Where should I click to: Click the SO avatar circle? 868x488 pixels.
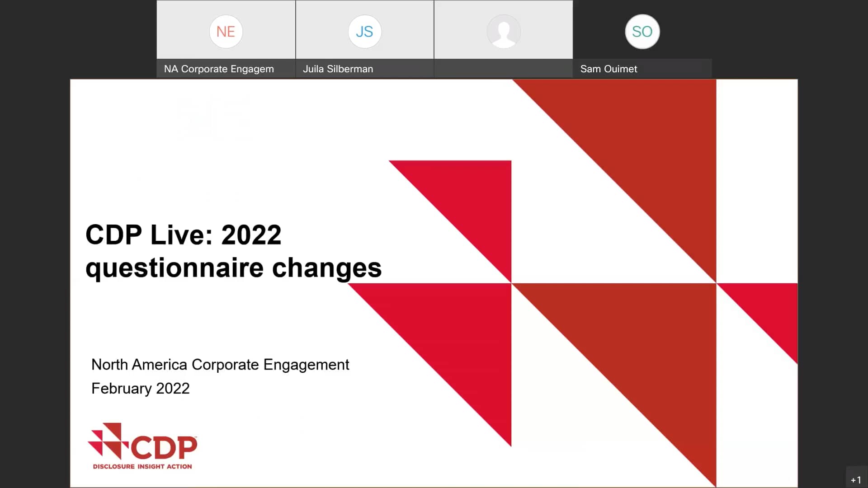point(642,32)
